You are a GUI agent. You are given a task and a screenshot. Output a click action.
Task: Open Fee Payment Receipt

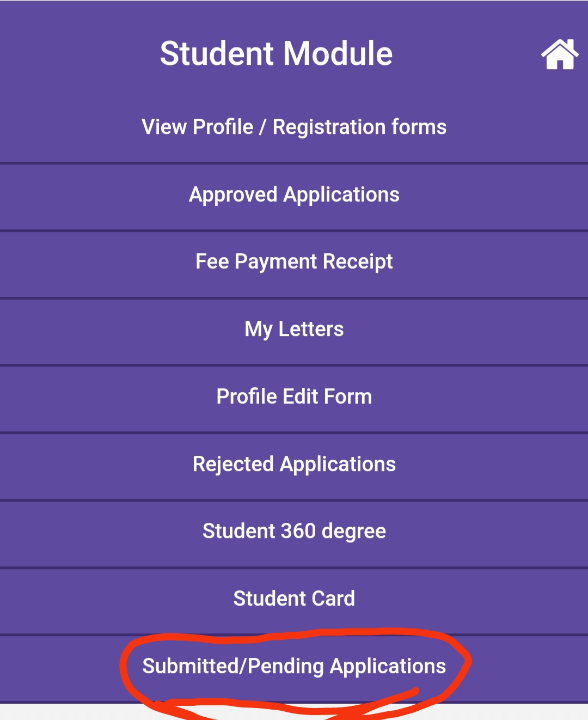(294, 262)
